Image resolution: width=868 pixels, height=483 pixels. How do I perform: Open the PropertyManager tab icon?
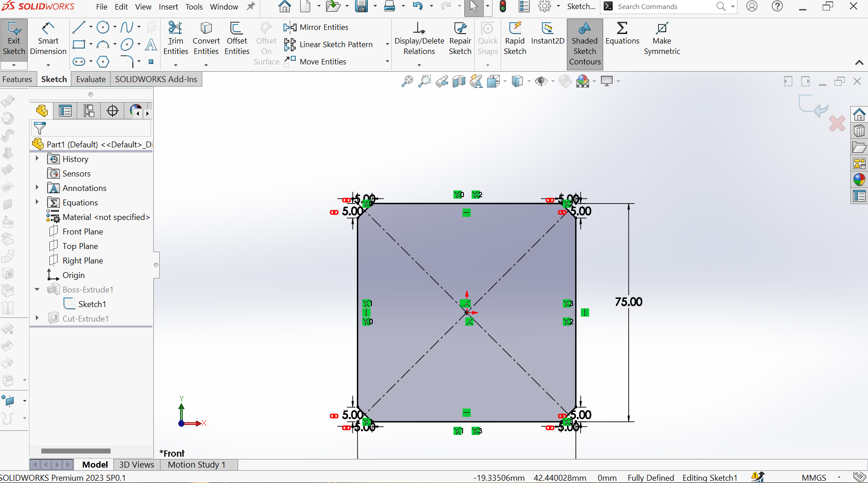pos(65,111)
